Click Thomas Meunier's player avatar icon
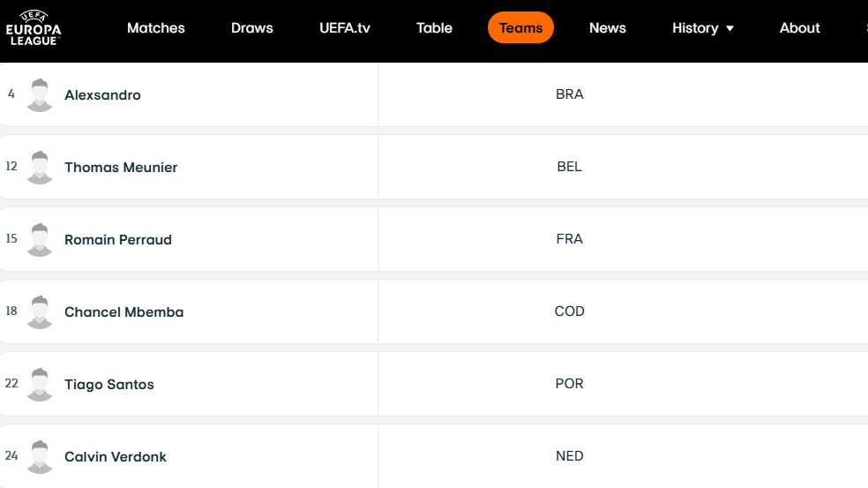Image resolution: width=868 pixels, height=488 pixels. [x=40, y=168]
